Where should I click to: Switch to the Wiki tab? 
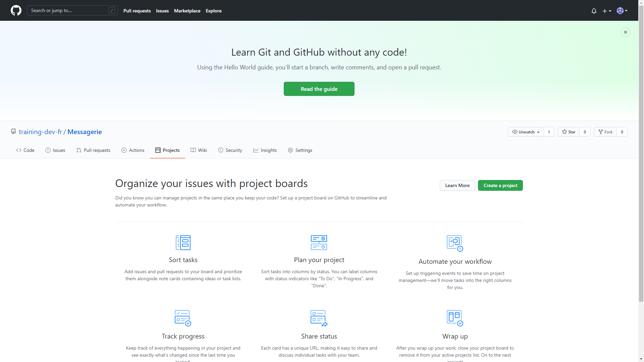point(199,150)
